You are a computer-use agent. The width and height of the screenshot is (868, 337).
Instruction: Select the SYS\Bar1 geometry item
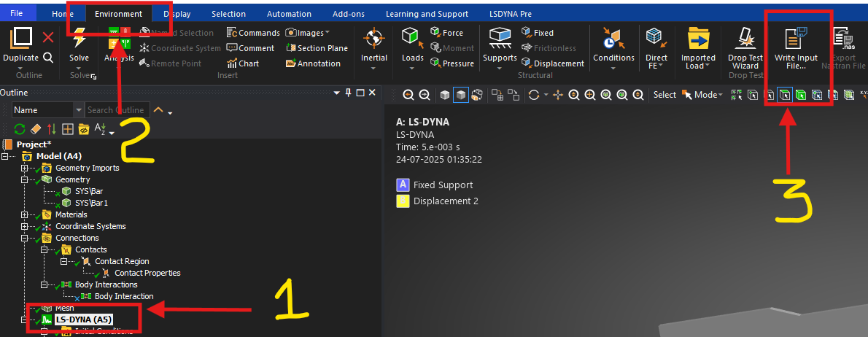pyautogui.click(x=91, y=203)
